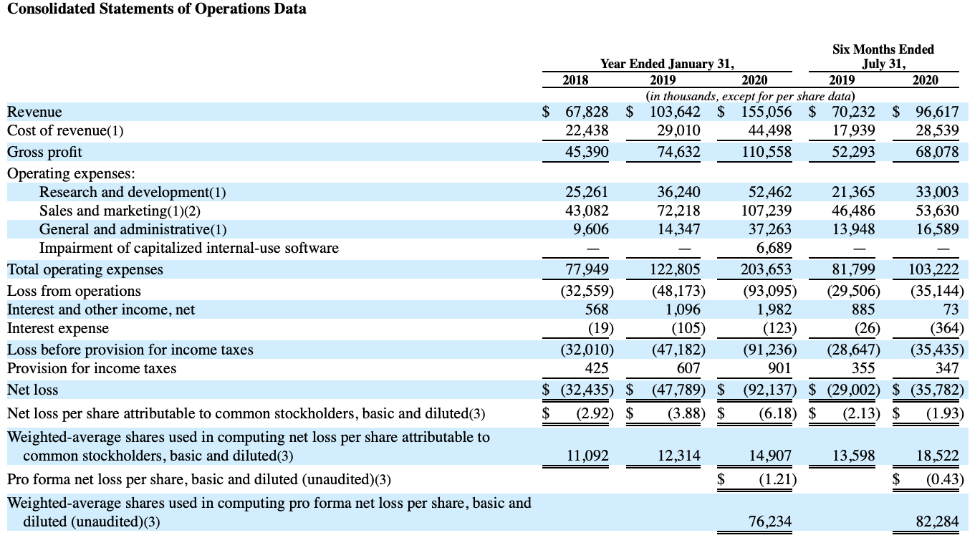Click revenue value 155,056
980x553 pixels.
767,112
